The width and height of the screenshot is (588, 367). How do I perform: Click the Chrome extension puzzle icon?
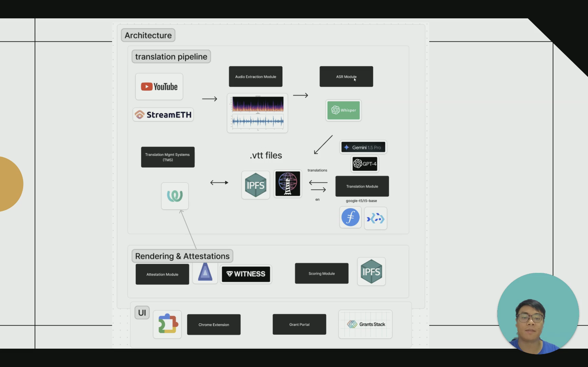(x=167, y=324)
